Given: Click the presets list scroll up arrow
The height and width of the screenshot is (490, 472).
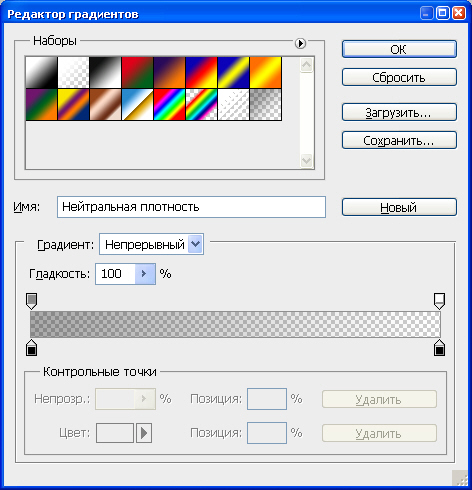Looking at the screenshot, I should pos(307,65).
